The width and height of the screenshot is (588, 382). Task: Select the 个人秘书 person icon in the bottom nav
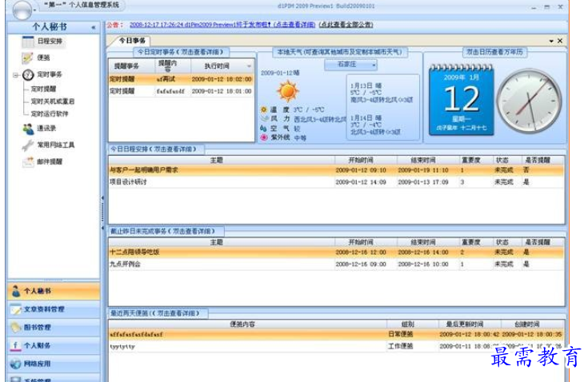tap(16, 291)
